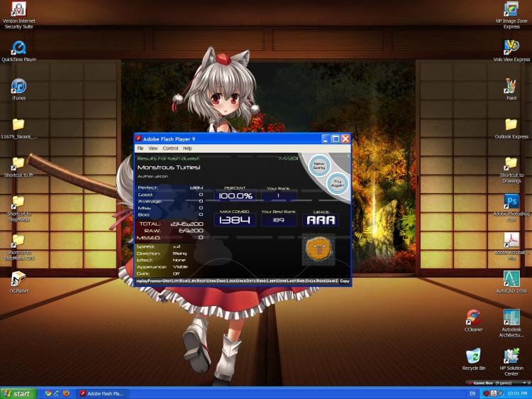Screen dimensions: 532x399
Task: Click the Dark Off setting text
Action: (158, 273)
